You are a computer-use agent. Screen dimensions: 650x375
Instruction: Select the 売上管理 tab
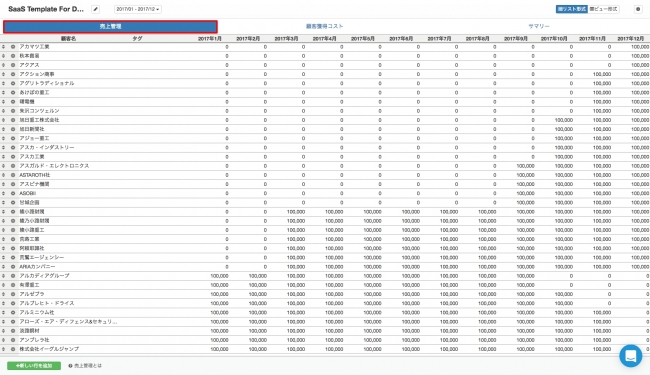110,27
